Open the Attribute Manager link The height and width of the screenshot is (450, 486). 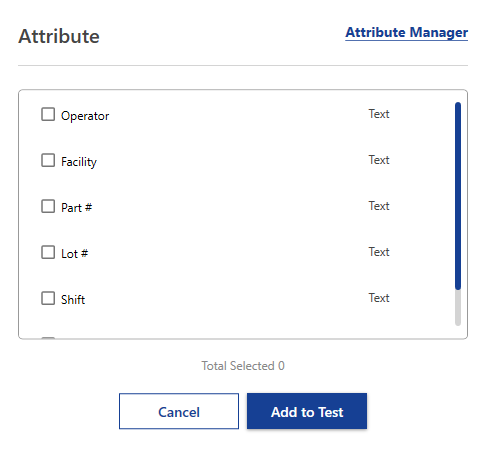[406, 33]
